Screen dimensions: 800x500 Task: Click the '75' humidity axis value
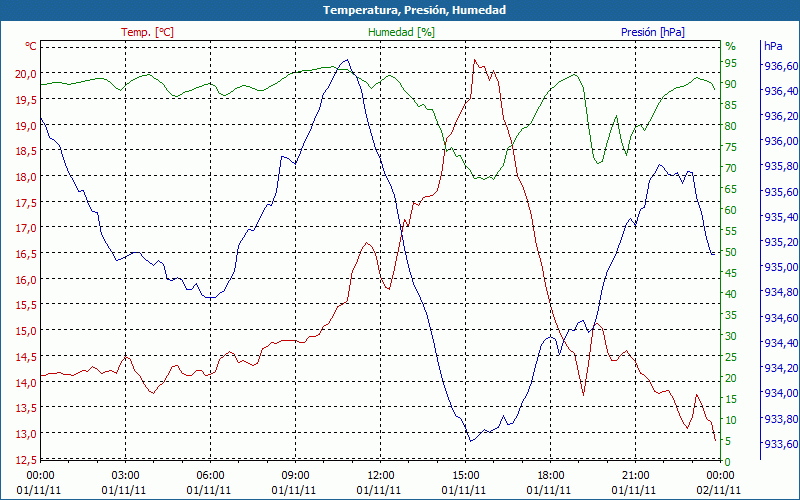coord(731,147)
